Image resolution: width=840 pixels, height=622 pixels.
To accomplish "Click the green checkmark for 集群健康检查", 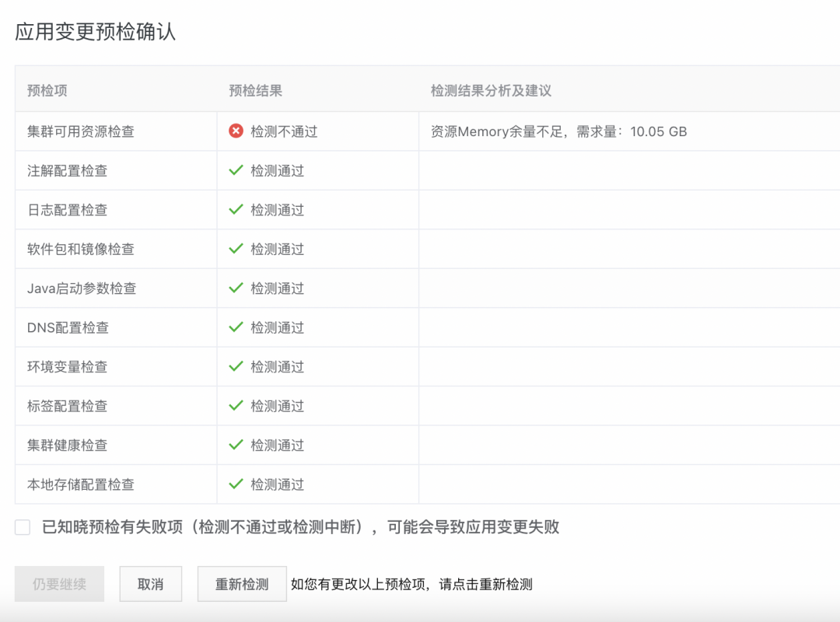I will click(x=236, y=445).
